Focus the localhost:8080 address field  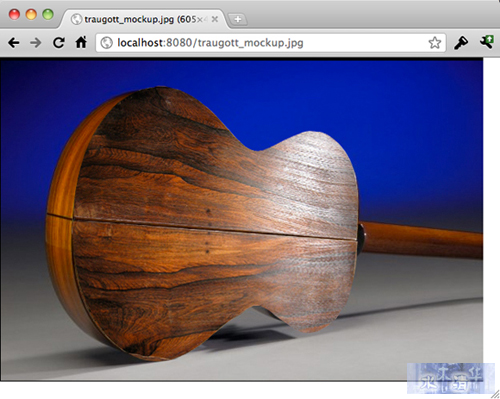coord(271,43)
